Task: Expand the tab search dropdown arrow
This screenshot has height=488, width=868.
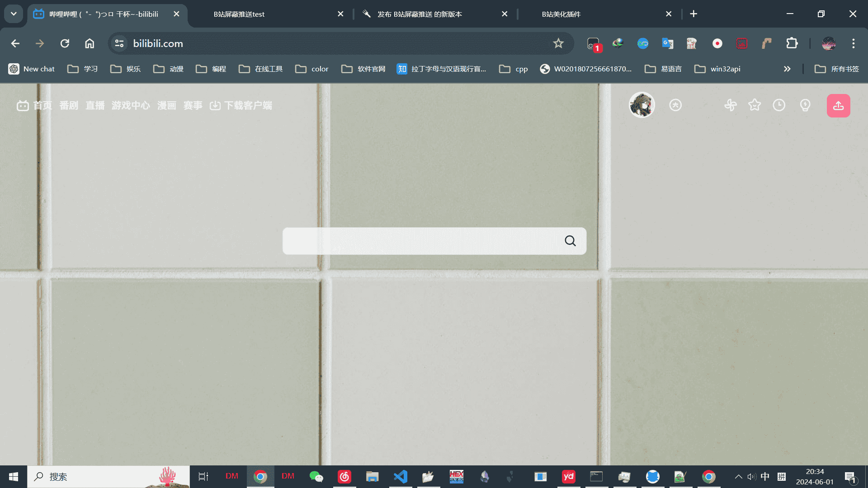Action: tap(14, 14)
